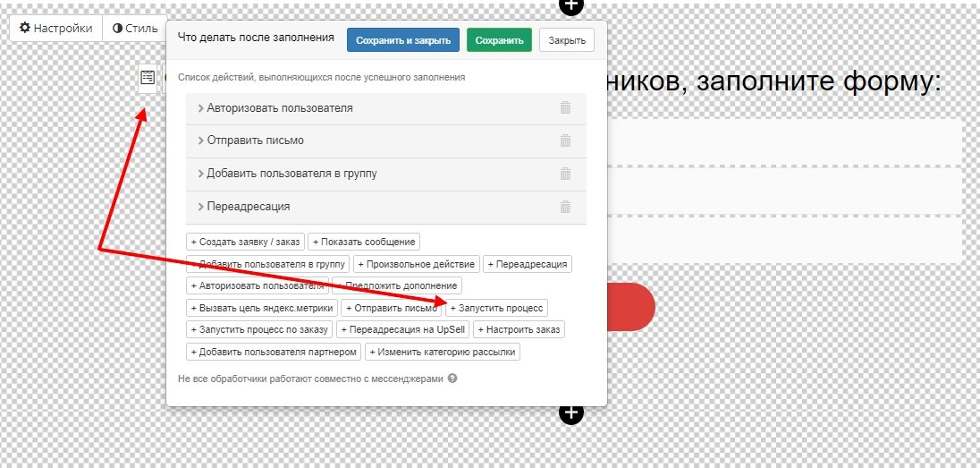
Task: Open the Настройки tab
Action: [x=56, y=28]
